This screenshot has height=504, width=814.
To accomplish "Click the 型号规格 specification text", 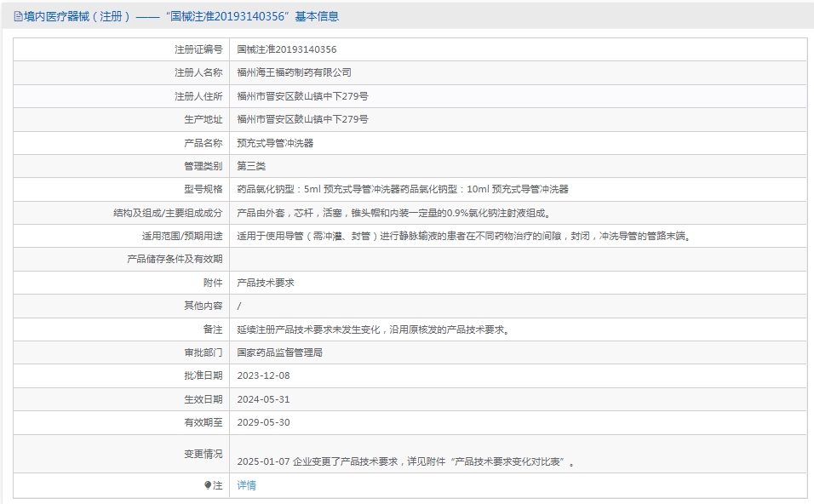I will click(x=403, y=190).
